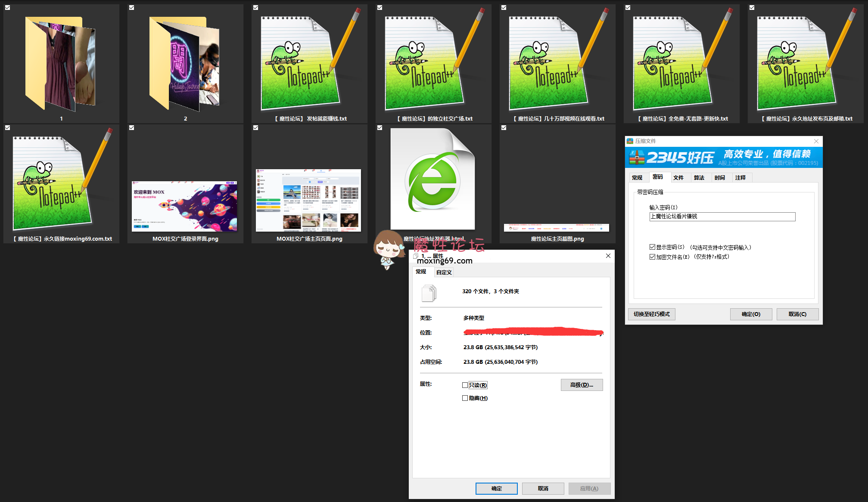Screen dimensions: 868x502
Task: Open MOX社交广场主页页面.png thumbnail
Action: pyautogui.click(x=308, y=200)
